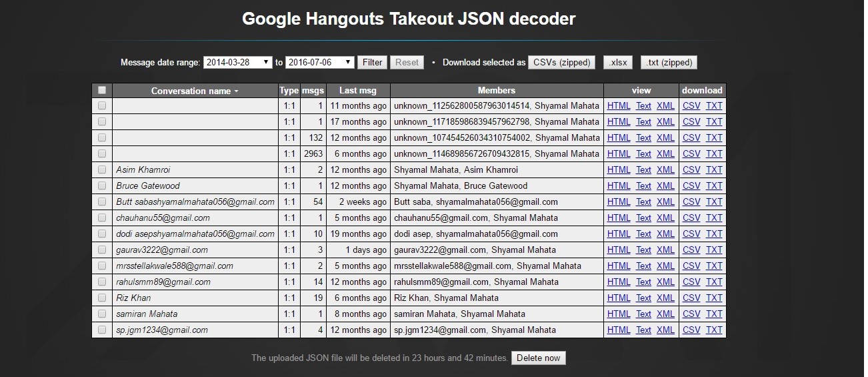Check the Riz Khan row checkbox

(x=102, y=298)
